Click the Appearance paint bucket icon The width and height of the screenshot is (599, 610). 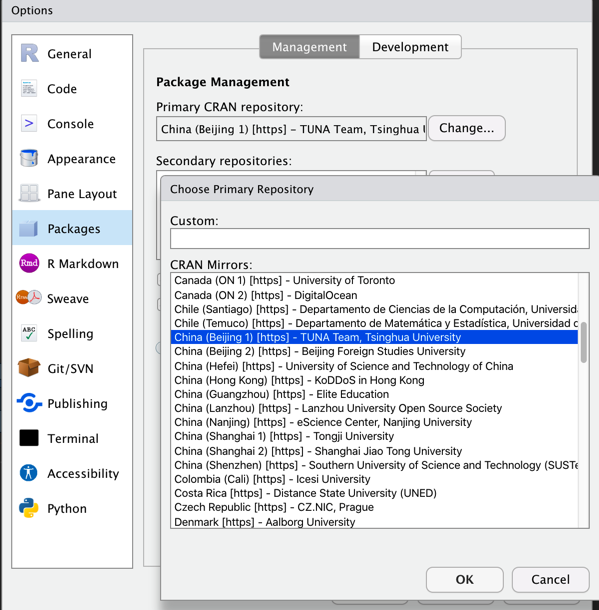[29, 158]
